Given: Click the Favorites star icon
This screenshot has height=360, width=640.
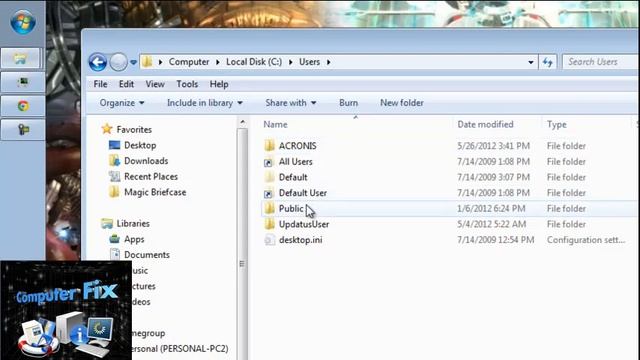Looking at the screenshot, I should point(107,129).
